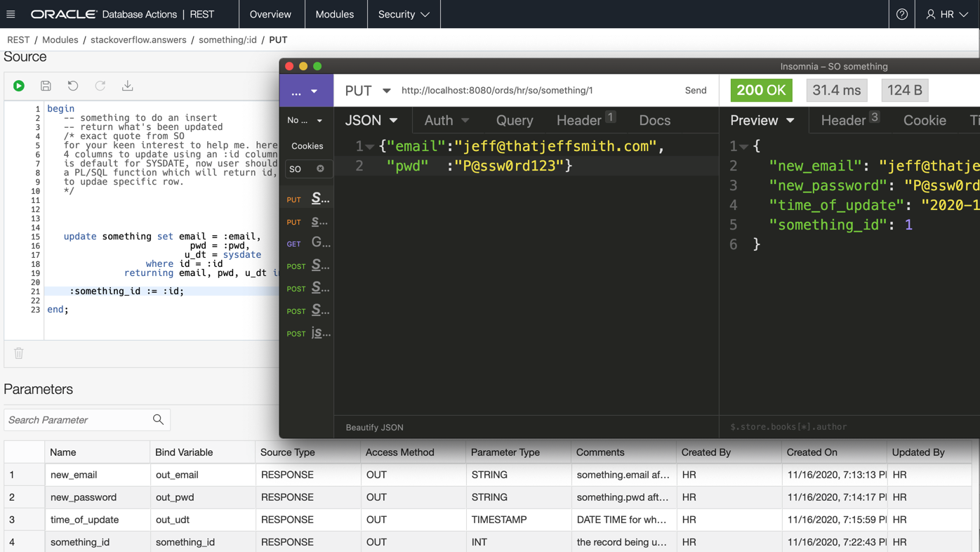Select first PUT request in sidebar
Viewport: 980px width, 552px height.
[307, 199]
